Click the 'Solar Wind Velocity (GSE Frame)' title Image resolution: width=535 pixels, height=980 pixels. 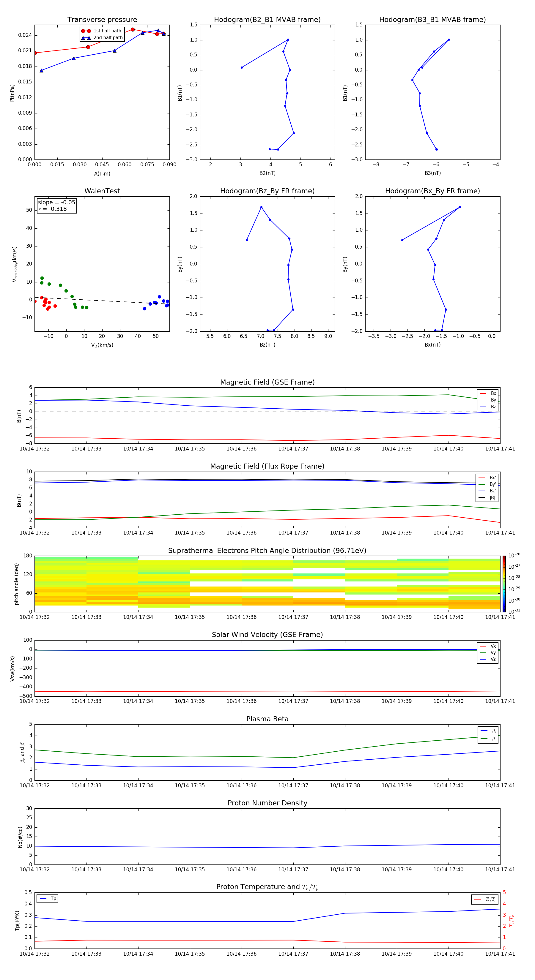pos(267,635)
